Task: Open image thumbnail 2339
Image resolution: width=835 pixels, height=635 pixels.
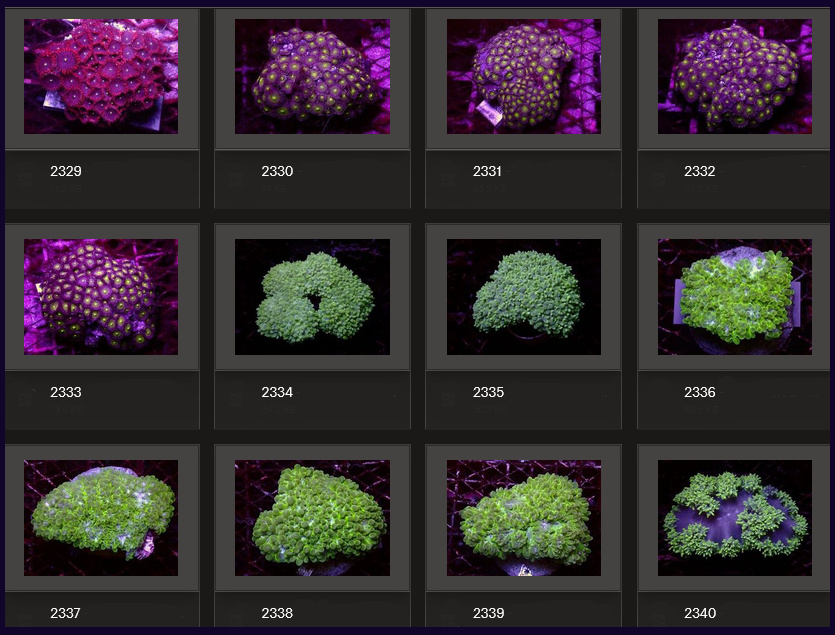Action: [524, 518]
